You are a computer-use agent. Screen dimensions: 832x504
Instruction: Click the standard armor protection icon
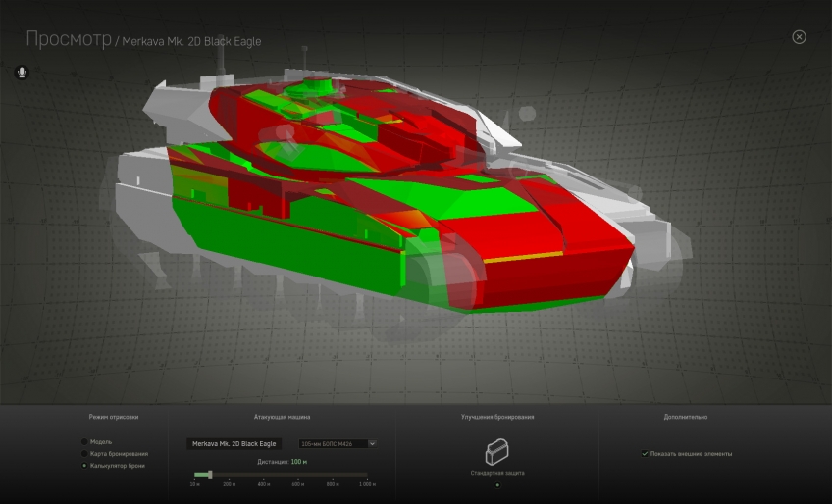point(497,451)
